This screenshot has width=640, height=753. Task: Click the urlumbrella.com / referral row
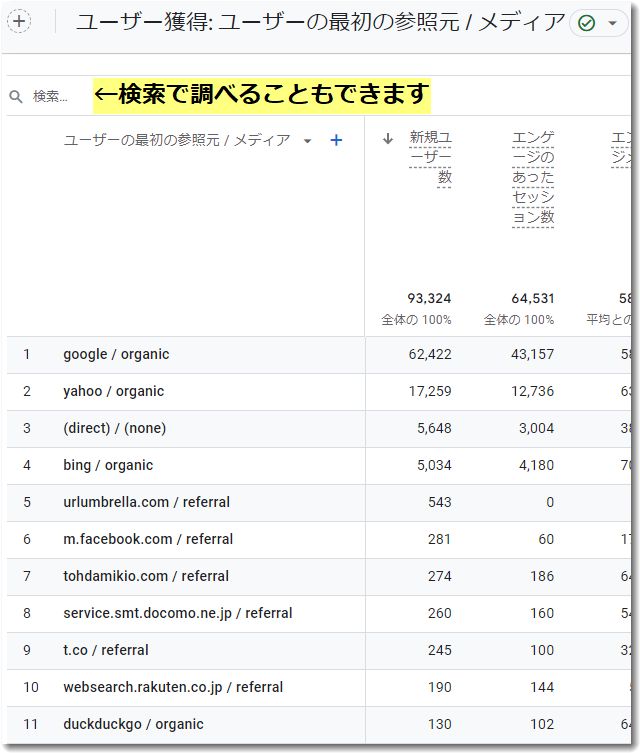coord(146,502)
